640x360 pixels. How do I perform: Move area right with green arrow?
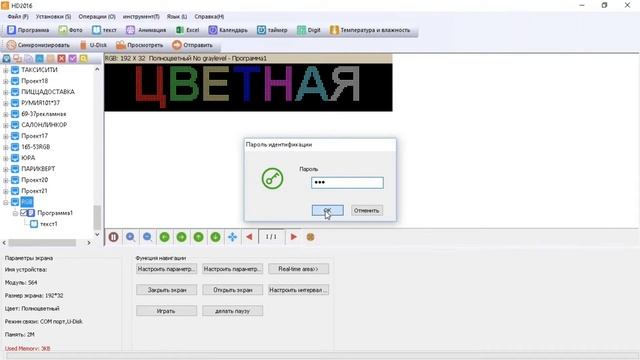click(x=182, y=237)
